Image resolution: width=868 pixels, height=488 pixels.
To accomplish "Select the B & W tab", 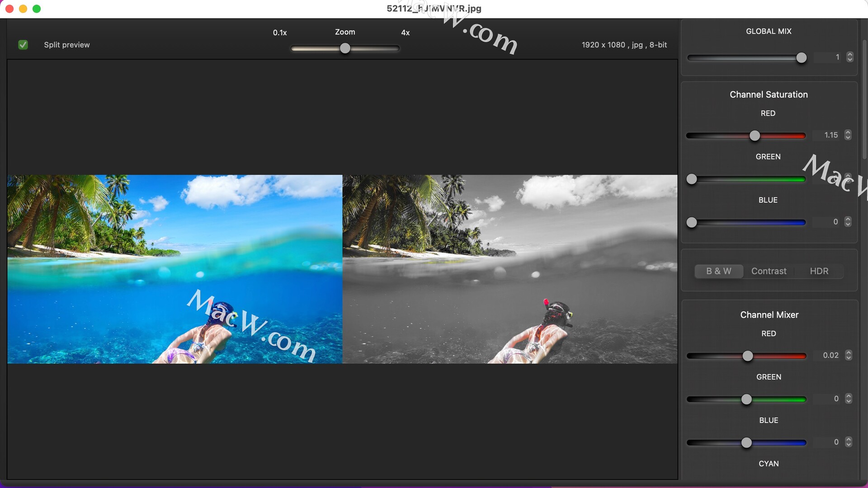I will click(x=718, y=271).
